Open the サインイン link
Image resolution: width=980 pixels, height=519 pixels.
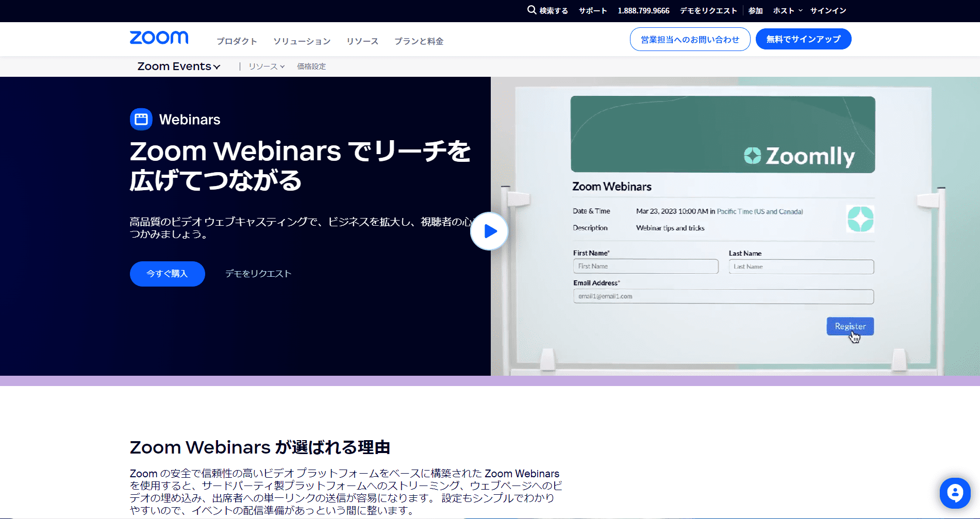(828, 11)
